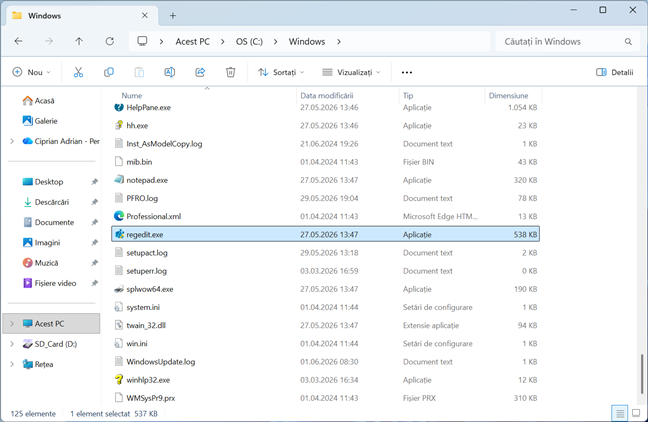Image resolution: width=648 pixels, height=422 pixels.
Task: Open the Vizualizați dropdown menu
Action: pos(351,72)
